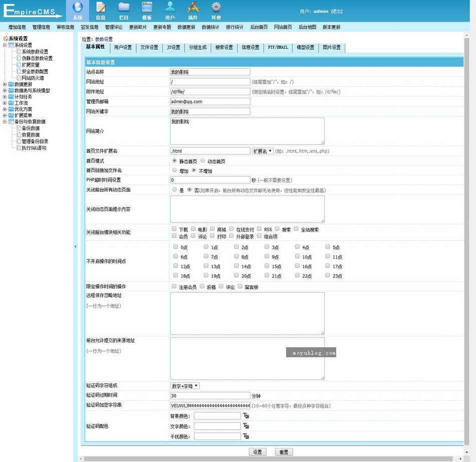
Task: Click the 信息 notepad icon
Action: tap(101, 8)
